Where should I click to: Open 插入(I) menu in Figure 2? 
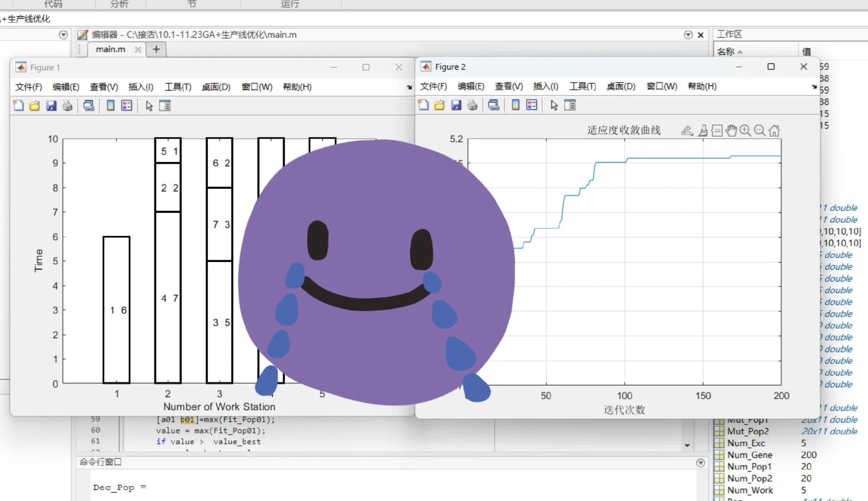pyautogui.click(x=546, y=86)
